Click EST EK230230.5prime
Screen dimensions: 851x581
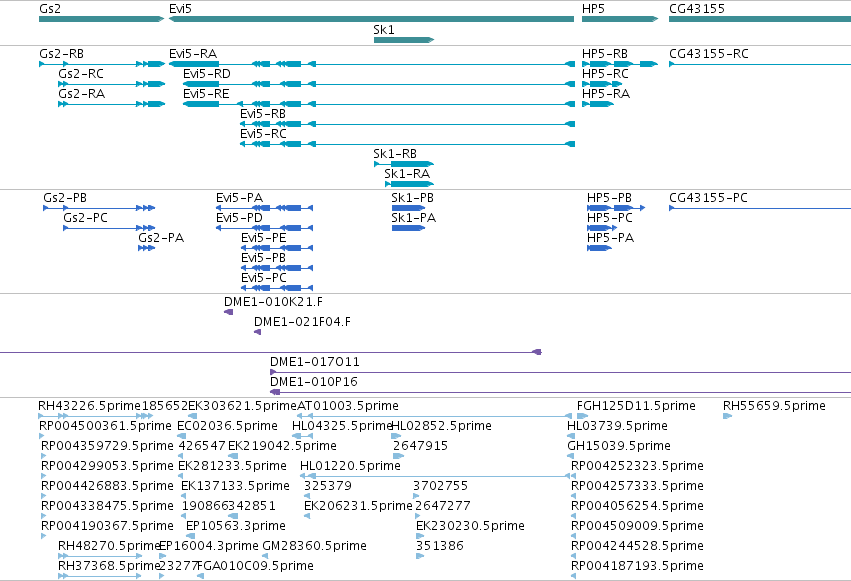pyautogui.click(x=471, y=526)
